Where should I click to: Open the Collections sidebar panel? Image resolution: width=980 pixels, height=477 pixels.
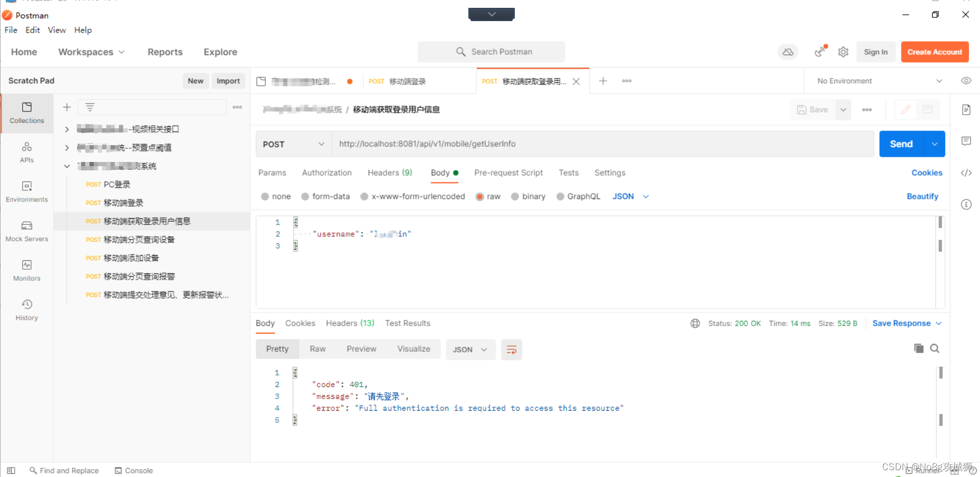(x=27, y=113)
